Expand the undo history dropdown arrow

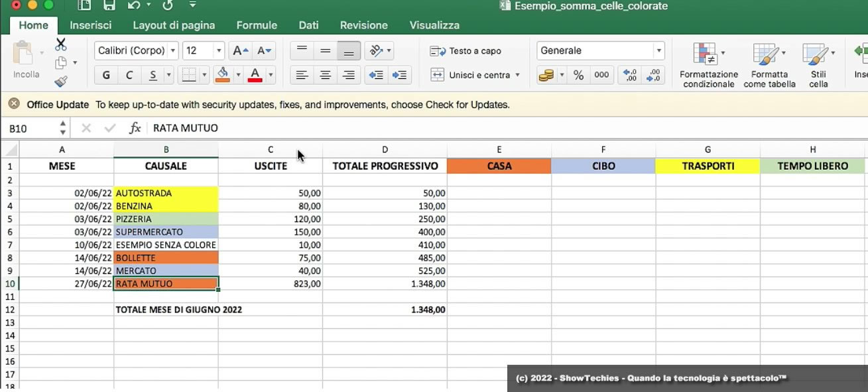[x=149, y=5]
